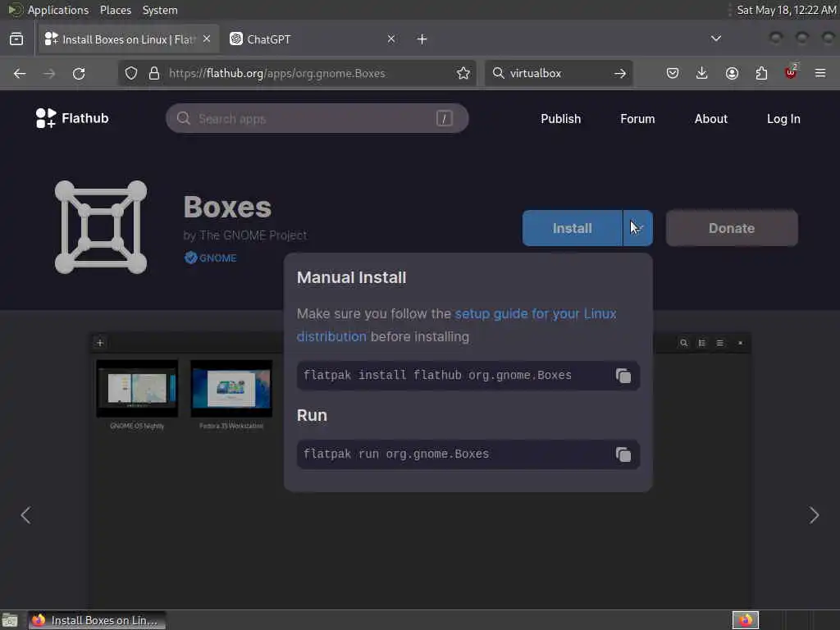The image size is (840, 630).
Task: Click the show desktop icon in bottom panel
Action: 10,620
